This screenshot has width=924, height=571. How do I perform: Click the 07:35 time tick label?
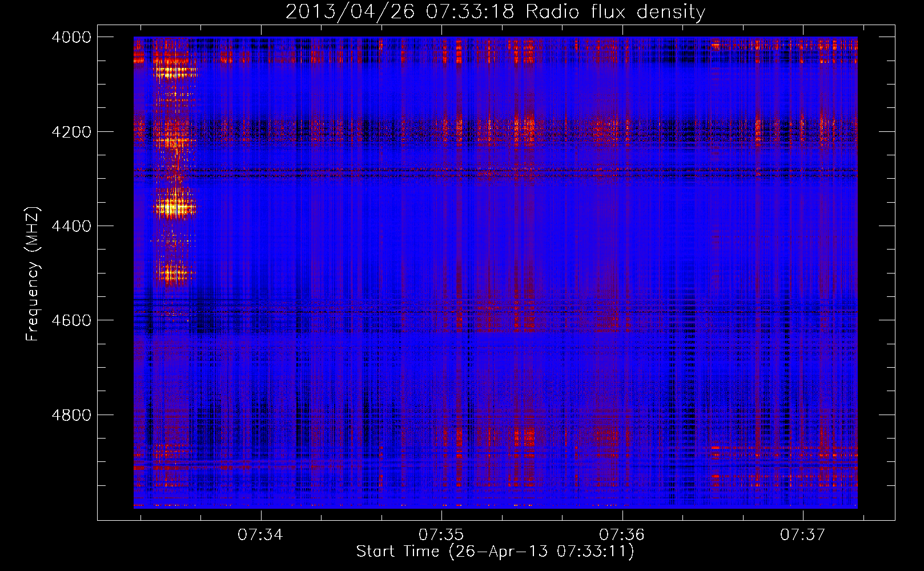(441, 535)
